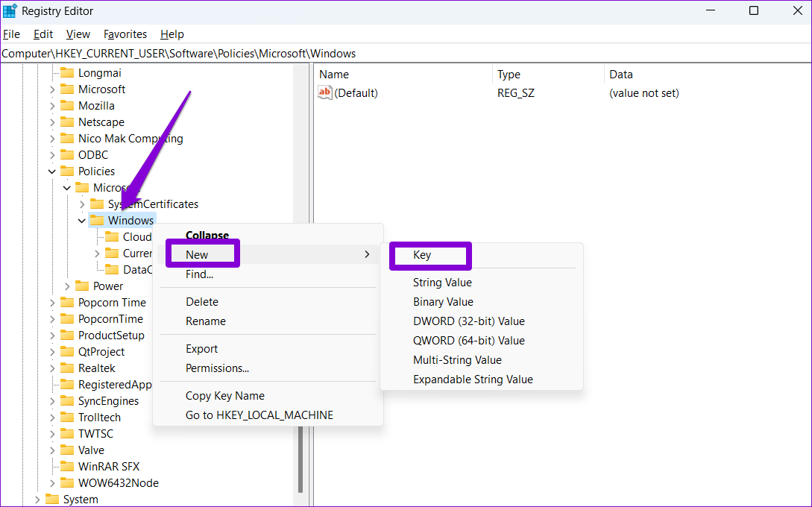Click the Power folder icon
Viewport: 812px width, 507px height.
(82, 286)
